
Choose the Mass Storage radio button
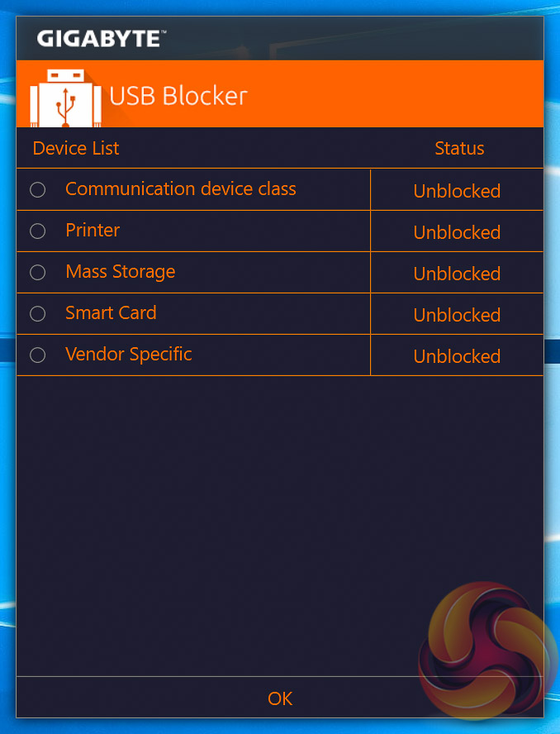[x=37, y=273]
